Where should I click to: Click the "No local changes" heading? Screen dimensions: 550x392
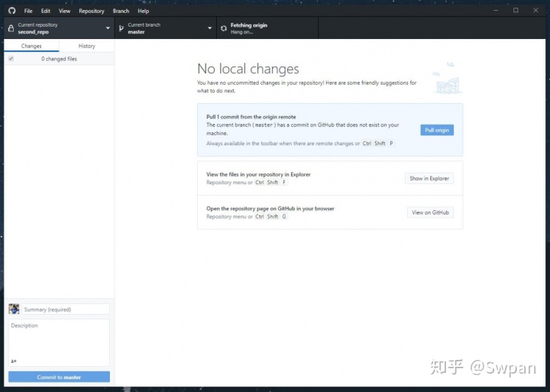248,69
